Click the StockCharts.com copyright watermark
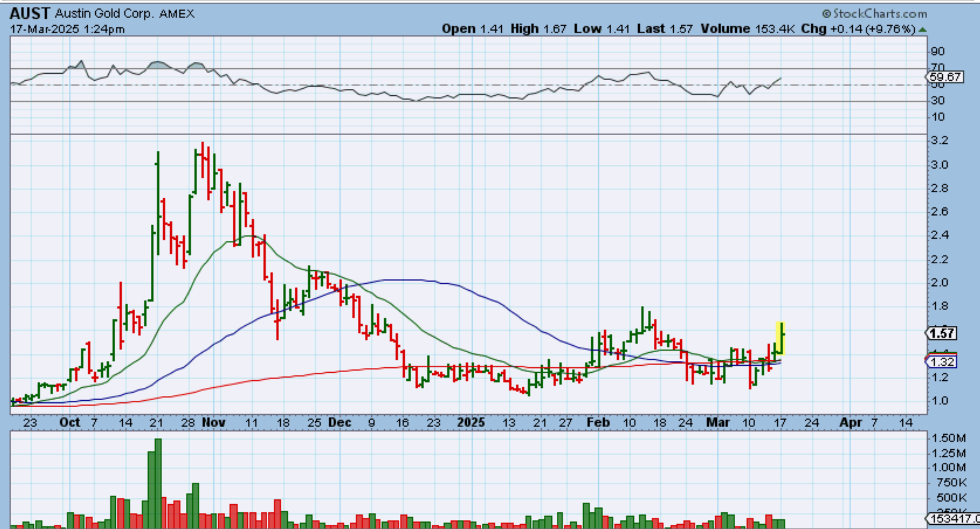This screenshot has height=529, width=980. pos(875,14)
